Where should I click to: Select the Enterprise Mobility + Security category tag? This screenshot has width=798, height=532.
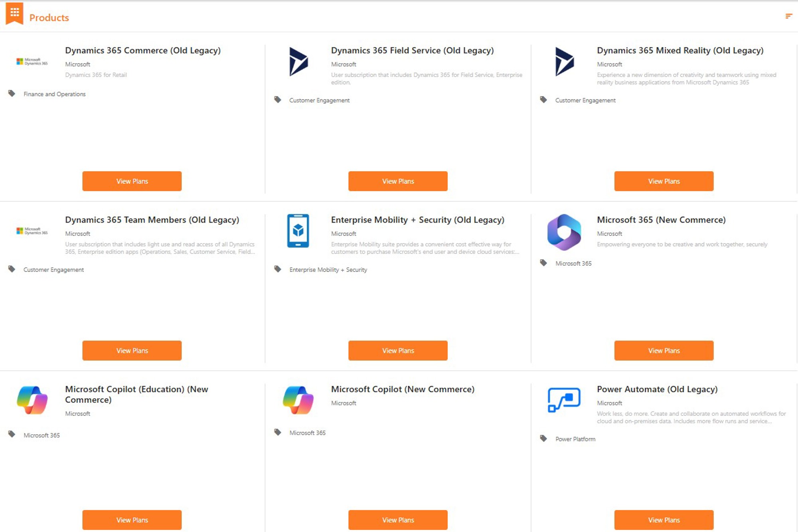click(328, 270)
